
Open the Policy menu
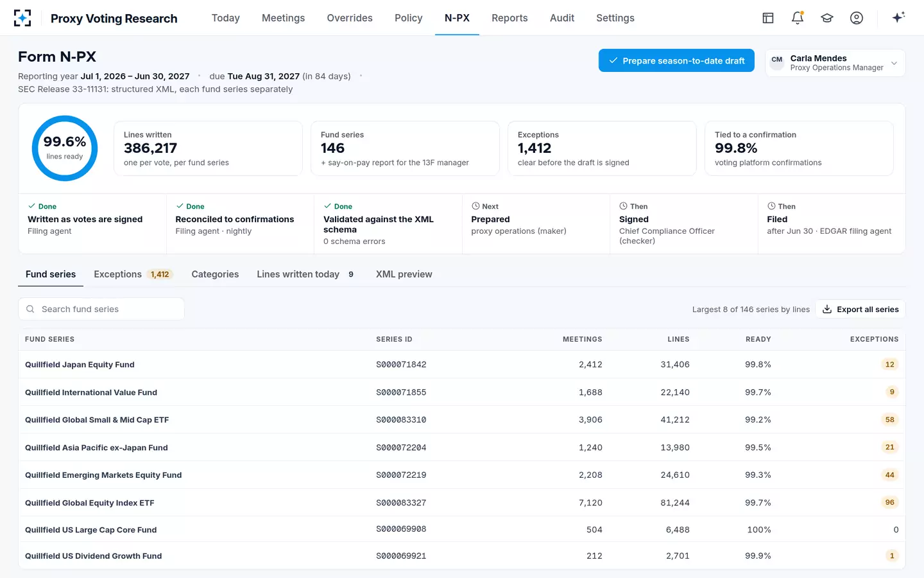[x=409, y=18]
